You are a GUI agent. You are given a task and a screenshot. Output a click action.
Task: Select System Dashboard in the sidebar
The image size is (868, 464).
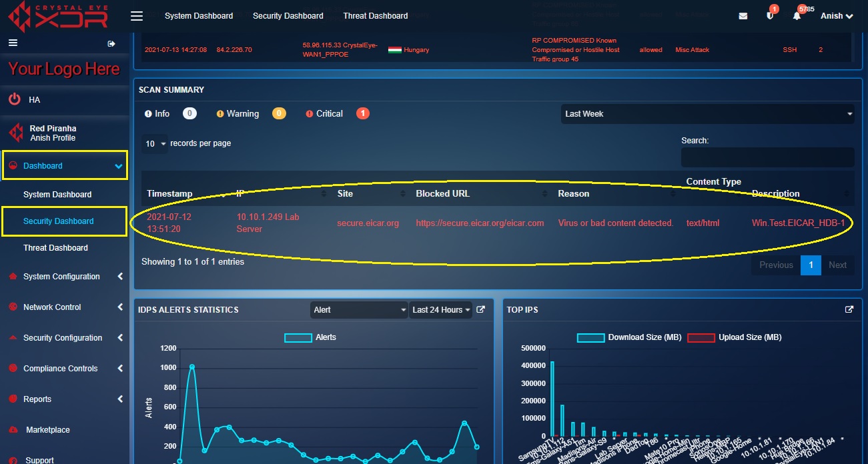pyautogui.click(x=57, y=195)
